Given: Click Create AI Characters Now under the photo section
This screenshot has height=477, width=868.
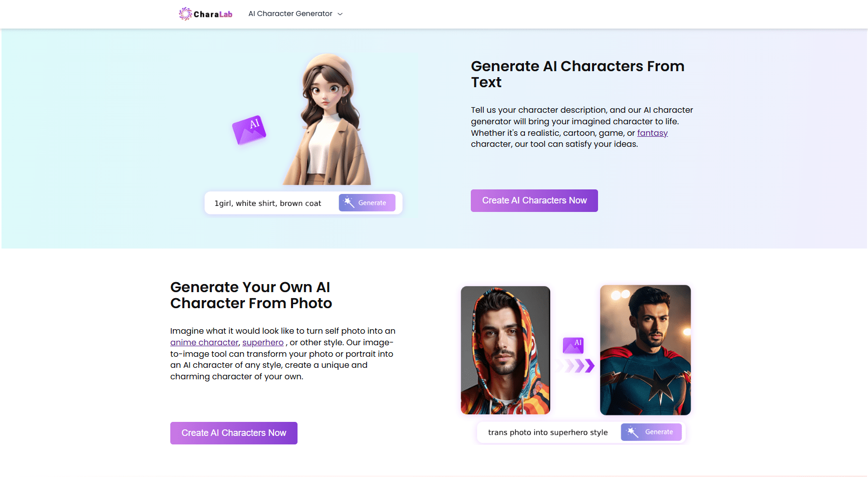Looking at the screenshot, I should (233, 433).
